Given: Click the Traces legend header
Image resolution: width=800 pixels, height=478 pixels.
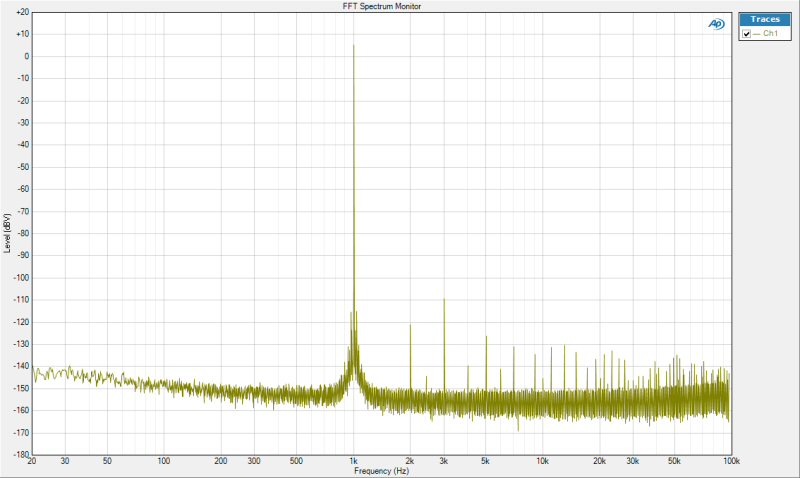Looking at the screenshot, I should tap(765, 19).
